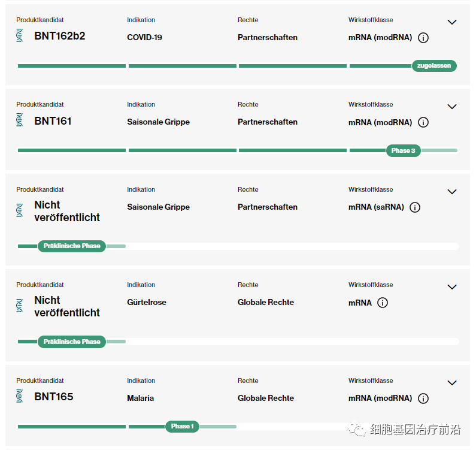Show info for BNT165 mRNA (modRNA)
Viewport: 476px width, 450px height.
click(423, 398)
